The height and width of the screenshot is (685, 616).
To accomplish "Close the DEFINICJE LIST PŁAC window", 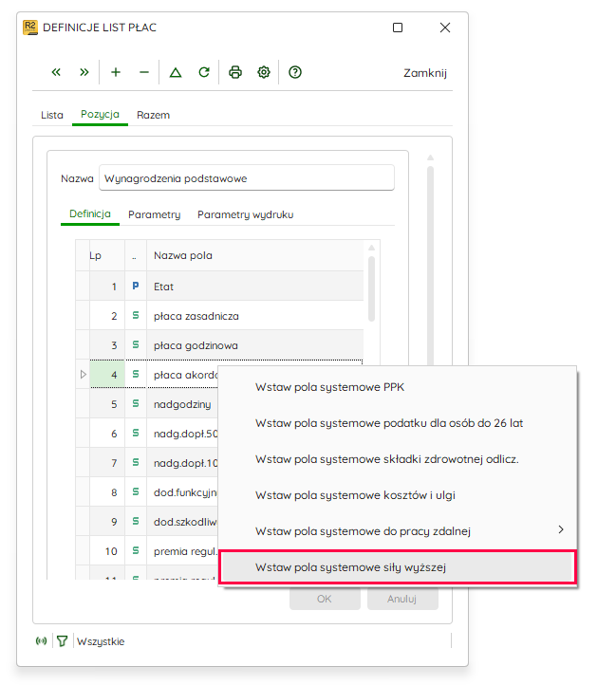I will (445, 28).
